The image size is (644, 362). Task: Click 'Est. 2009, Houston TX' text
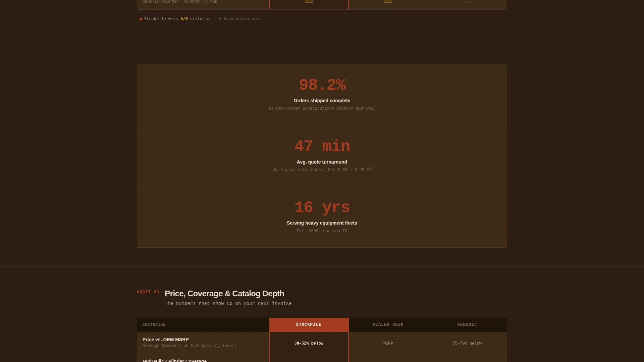pos(322,231)
